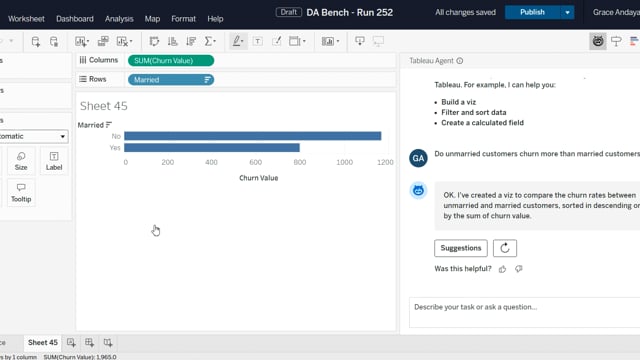Click the sort icon beside Married header
The width and height of the screenshot is (640, 360).
click(x=109, y=124)
